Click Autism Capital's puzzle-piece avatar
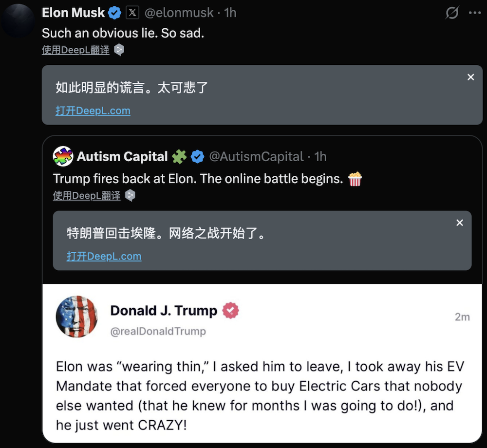Screen dimensions: 487x448 click(x=64, y=156)
